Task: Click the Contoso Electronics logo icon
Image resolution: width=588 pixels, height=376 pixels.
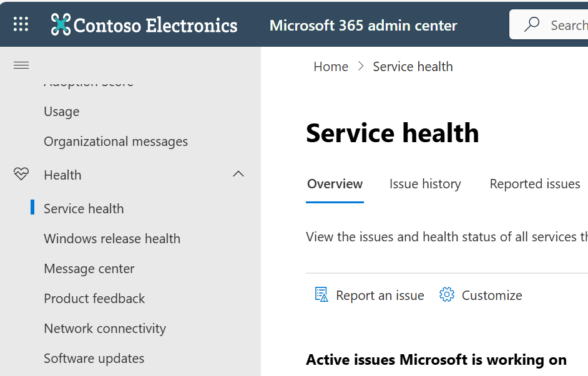Action: 61,24
